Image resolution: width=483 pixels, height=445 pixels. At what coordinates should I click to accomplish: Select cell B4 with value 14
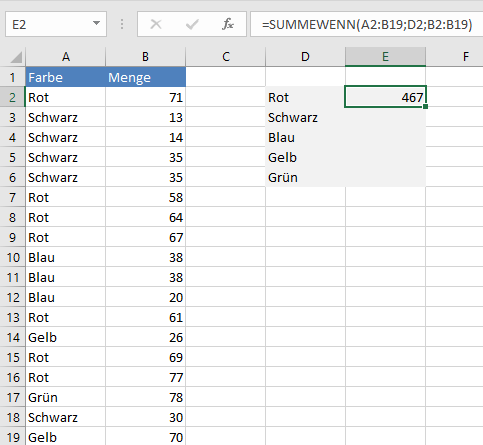click(146, 137)
